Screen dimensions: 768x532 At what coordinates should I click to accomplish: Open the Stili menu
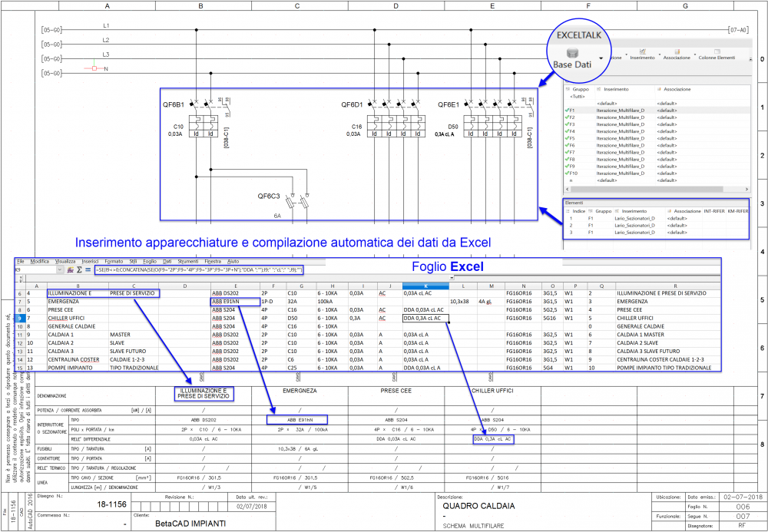pos(133,261)
